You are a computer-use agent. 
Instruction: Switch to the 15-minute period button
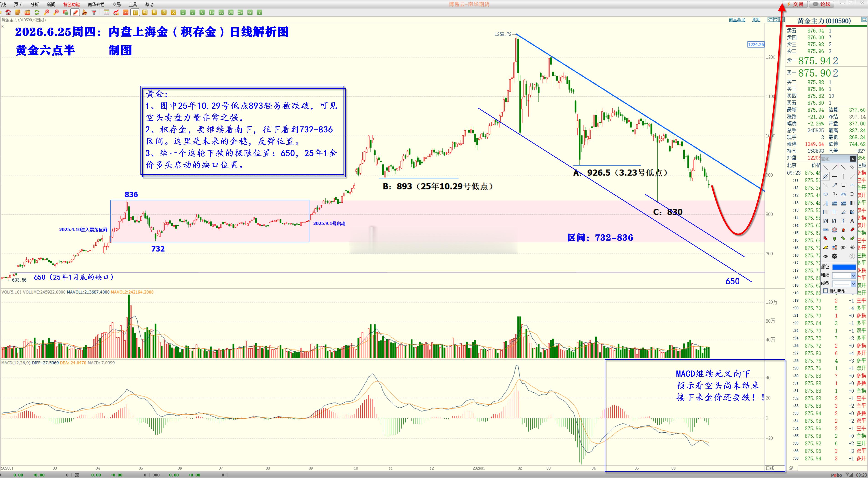click(212, 13)
